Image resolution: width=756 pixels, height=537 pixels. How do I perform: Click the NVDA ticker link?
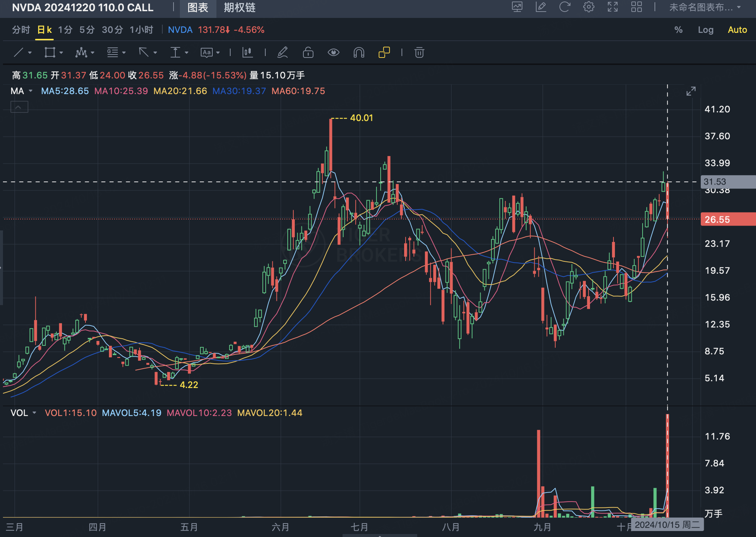pyautogui.click(x=180, y=30)
